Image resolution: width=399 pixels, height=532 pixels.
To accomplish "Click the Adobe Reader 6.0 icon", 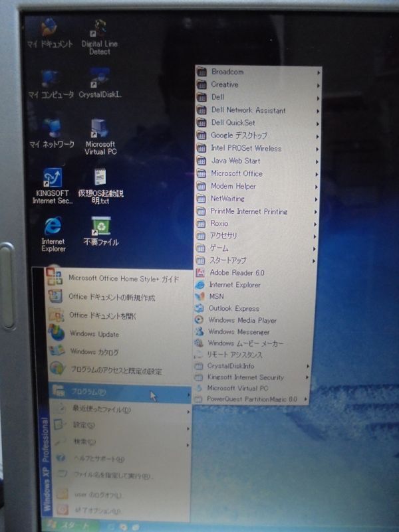I will [200, 272].
